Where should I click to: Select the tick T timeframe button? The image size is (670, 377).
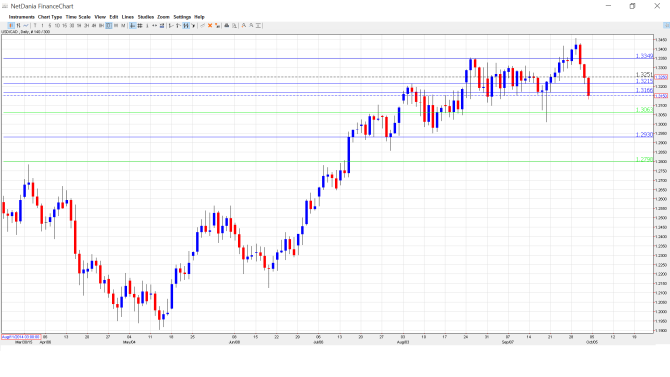[x=35, y=26]
